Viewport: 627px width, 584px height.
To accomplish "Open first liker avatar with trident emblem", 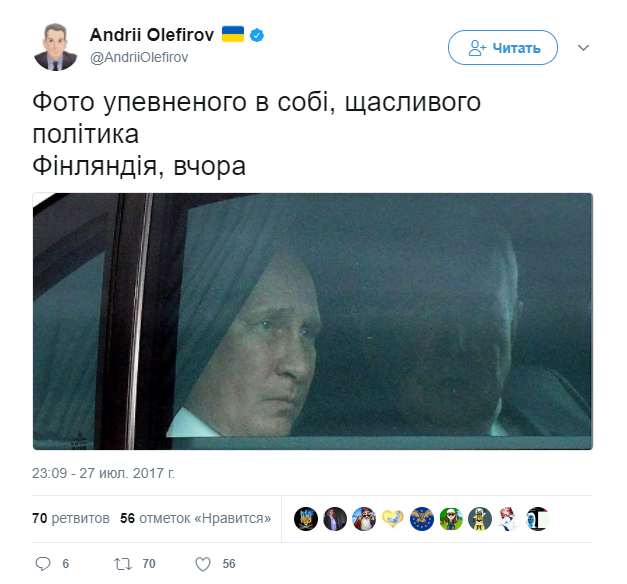I will click(x=306, y=519).
